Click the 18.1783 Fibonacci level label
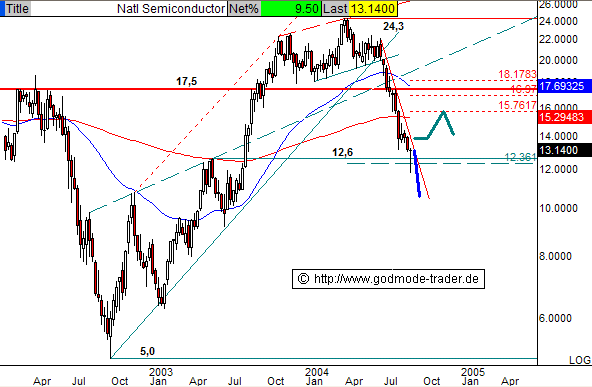592x387 pixels. [x=517, y=74]
